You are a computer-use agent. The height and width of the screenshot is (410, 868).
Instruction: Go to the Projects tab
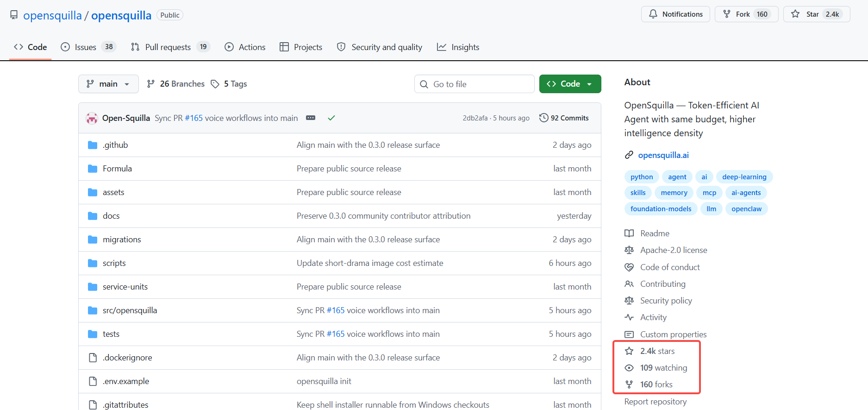pos(301,47)
